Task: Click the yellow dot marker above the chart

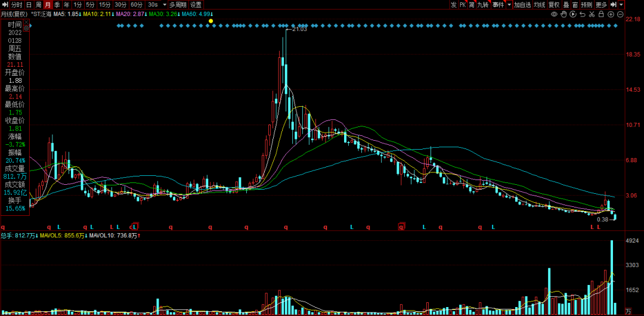Action: coord(210,21)
